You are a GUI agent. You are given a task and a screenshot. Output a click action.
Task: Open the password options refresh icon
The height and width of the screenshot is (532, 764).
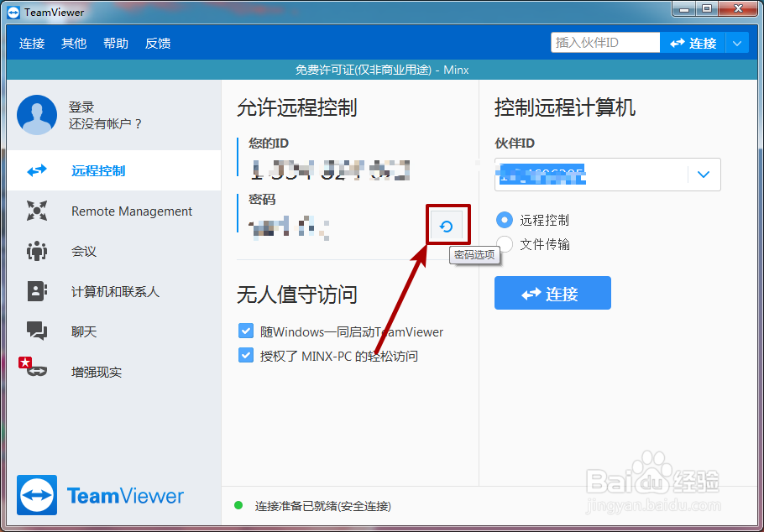coord(447,226)
